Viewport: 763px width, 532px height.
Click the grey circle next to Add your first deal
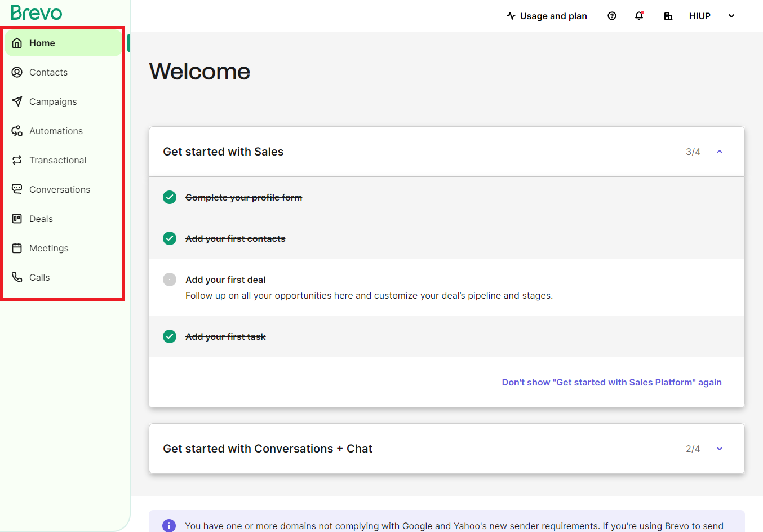[x=170, y=280]
